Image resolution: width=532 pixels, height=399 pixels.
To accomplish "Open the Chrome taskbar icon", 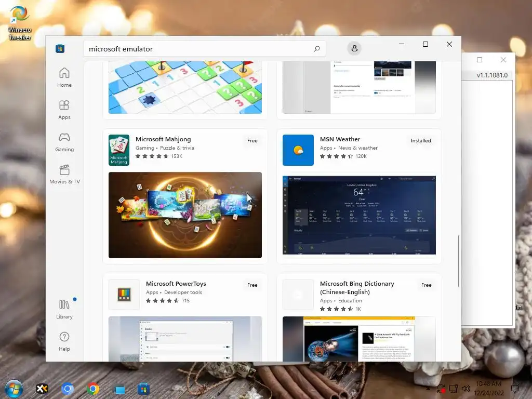I will [93, 389].
